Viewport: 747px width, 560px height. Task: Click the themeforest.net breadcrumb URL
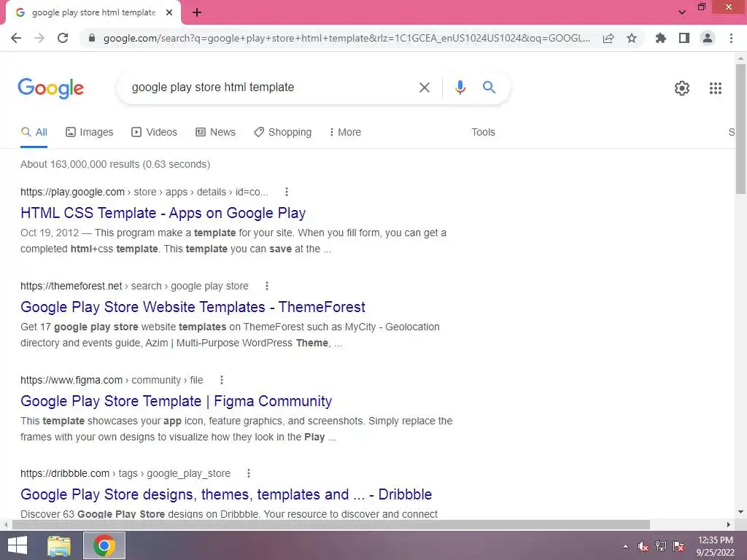(134, 286)
